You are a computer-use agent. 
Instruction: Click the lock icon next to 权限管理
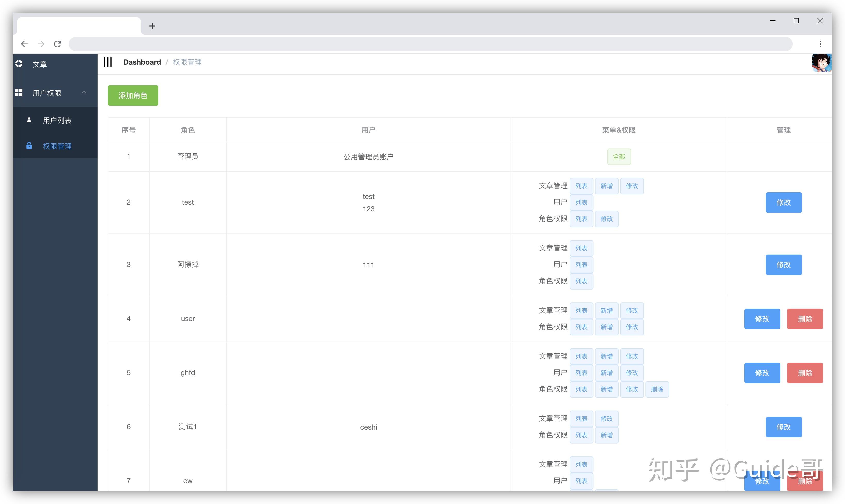click(x=29, y=146)
